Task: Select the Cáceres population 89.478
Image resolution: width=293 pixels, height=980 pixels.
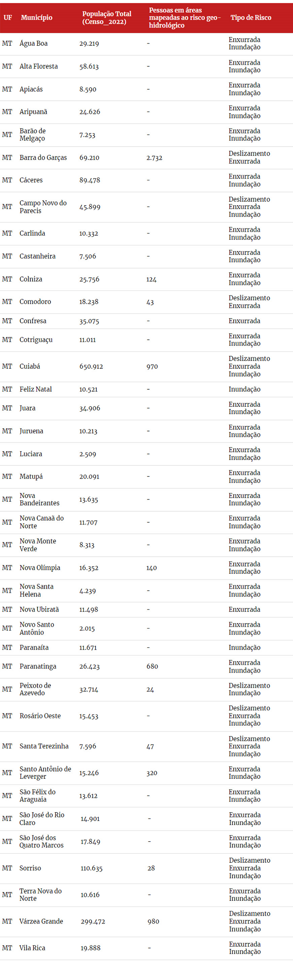Action: point(90,180)
